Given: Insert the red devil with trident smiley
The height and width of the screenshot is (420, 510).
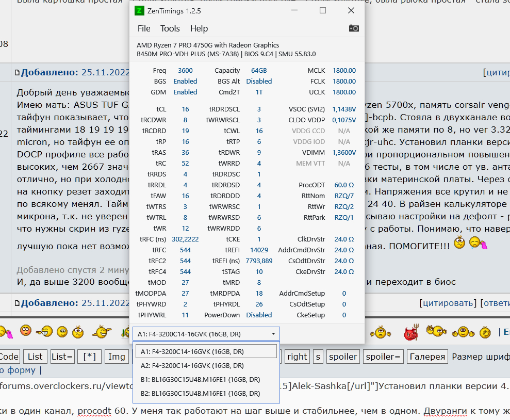Looking at the screenshot, I should coord(411,332).
